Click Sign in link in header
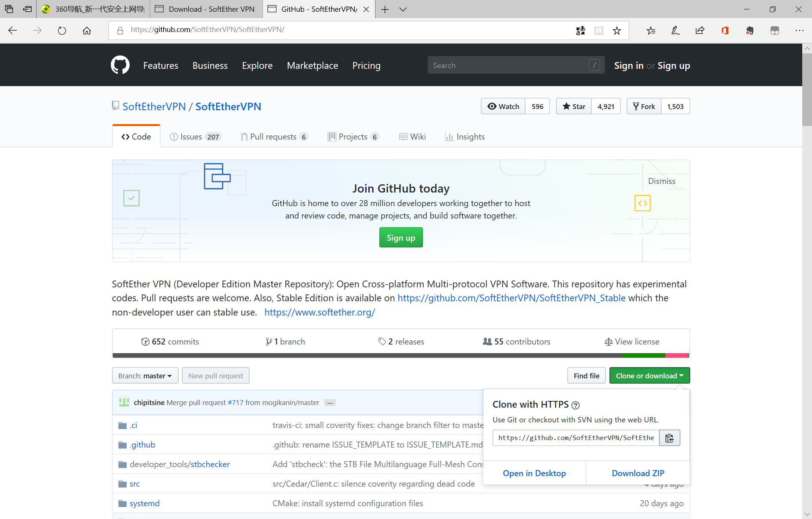812x519 pixels. click(629, 65)
